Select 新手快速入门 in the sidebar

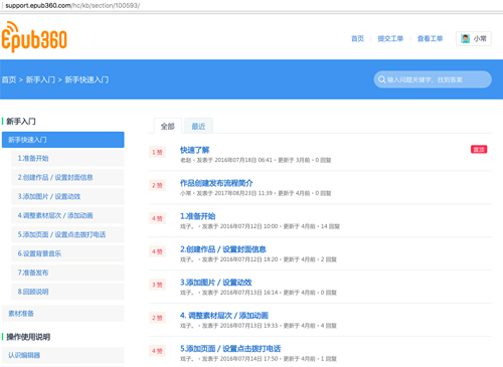[x=63, y=140]
